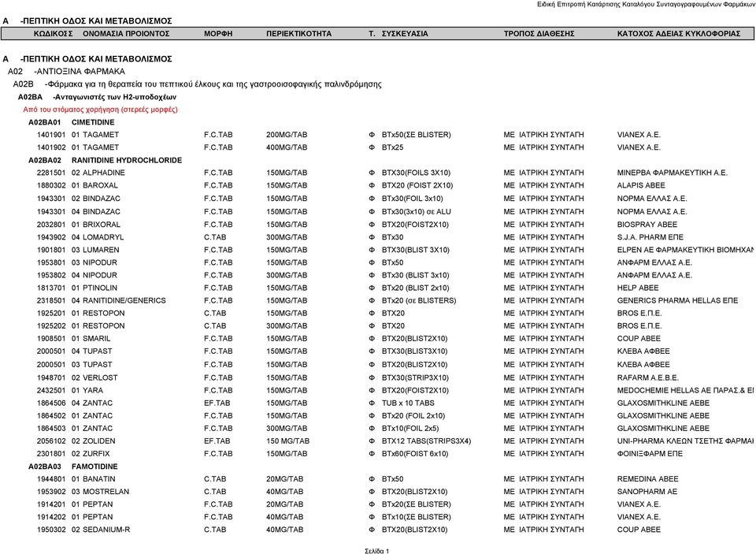Viewport: 756px width, 554px height.
Task: Select the A02BA Ανταγωνιστές των Η2-υποδοχέων heading
Action: coord(98,97)
